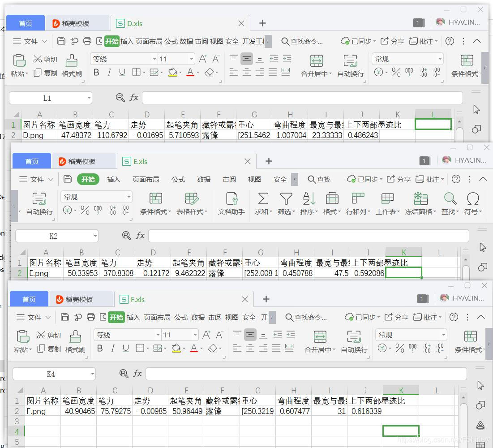Screen dimensions: 493x448
Task: Click the Cut (剪切) icon in F.xls
Action: click(x=49, y=335)
